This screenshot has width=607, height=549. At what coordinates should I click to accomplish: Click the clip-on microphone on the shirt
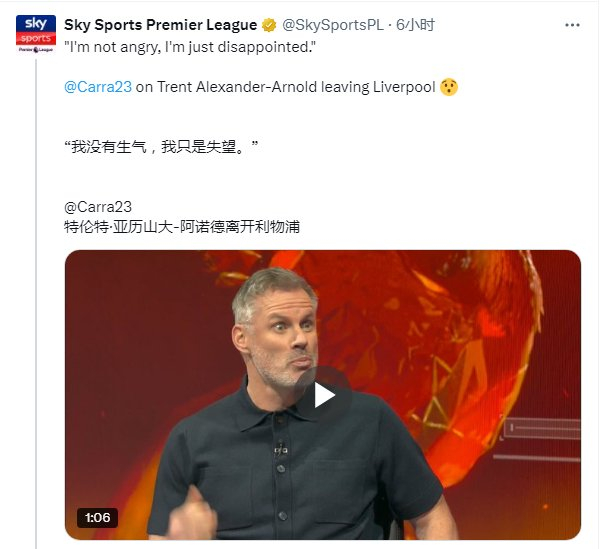(281, 449)
